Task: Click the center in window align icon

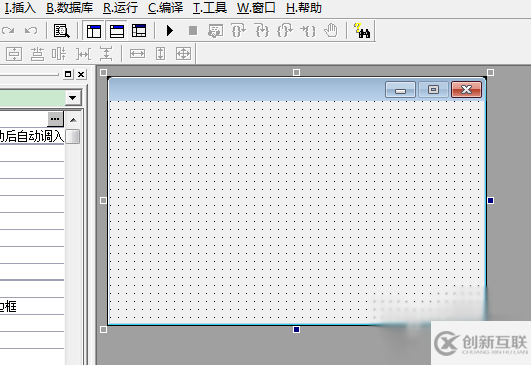Action: (14, 54)
